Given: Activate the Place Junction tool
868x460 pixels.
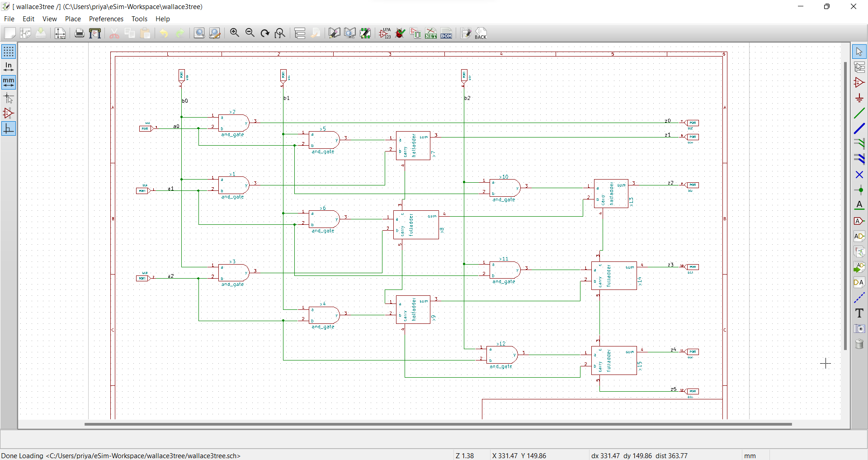Looking at the screenshot, I should [x=859, y=190].
